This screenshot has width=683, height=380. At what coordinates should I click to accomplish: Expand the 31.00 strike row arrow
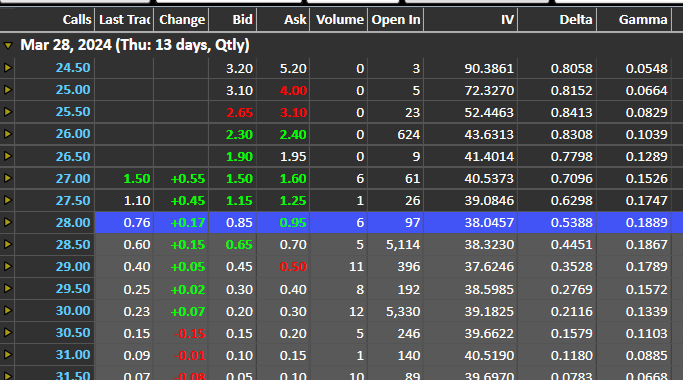pos(7,355)
